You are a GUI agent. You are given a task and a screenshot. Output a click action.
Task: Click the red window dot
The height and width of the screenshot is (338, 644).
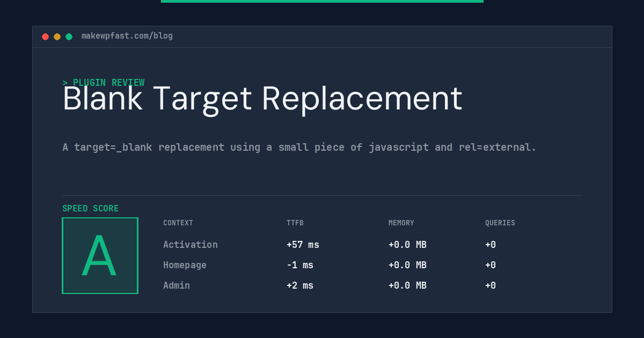point(45,36)
